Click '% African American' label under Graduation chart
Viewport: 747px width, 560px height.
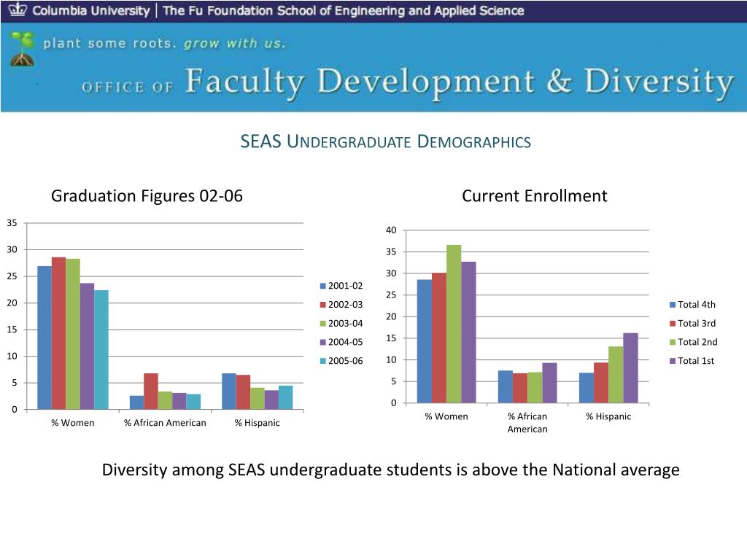[x=165, y=423]
